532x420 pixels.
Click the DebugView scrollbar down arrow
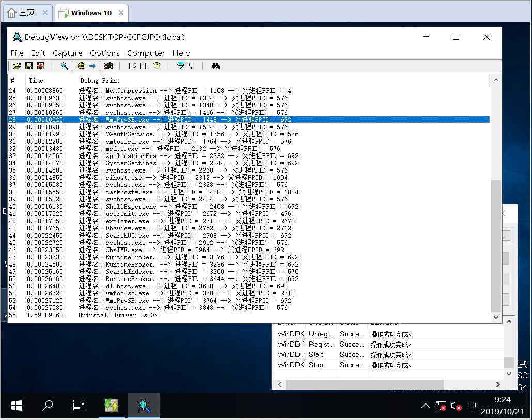click(496, 317)
